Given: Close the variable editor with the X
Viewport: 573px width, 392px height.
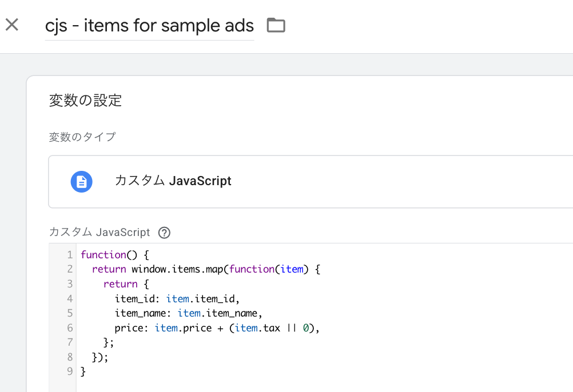Looking at the screenshot, I should (12, 25).
